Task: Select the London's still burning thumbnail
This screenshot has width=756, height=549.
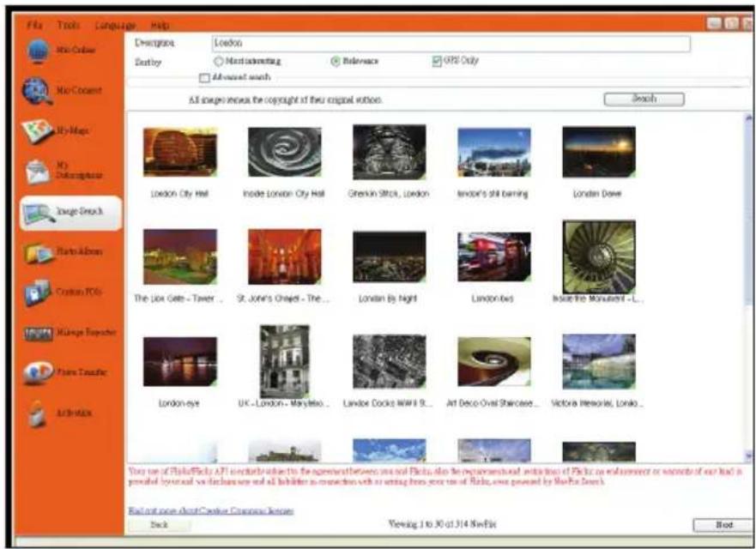Action: pyautogui.click(x=494, y=153)
